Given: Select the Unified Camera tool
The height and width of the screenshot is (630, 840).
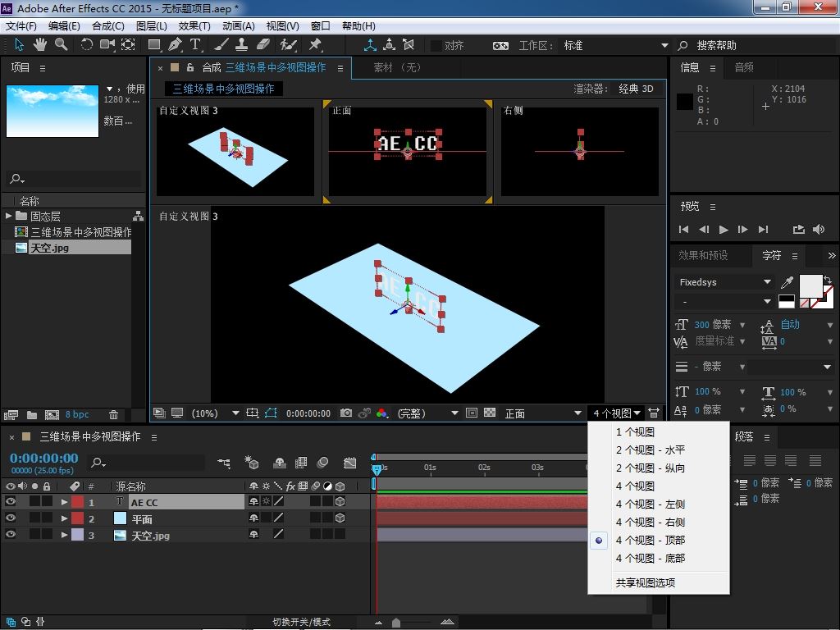Looking at the screenshot, I should pos(107,45).
